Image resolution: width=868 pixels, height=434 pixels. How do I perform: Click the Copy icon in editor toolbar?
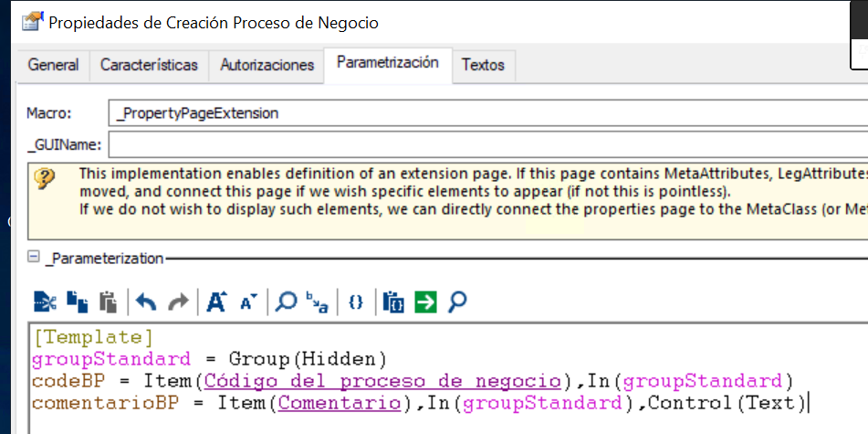78,302
